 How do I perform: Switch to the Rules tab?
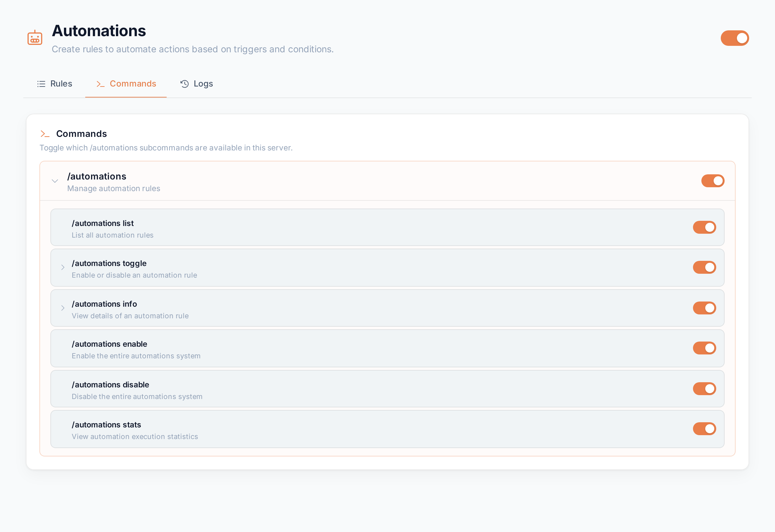pos(55,84)
